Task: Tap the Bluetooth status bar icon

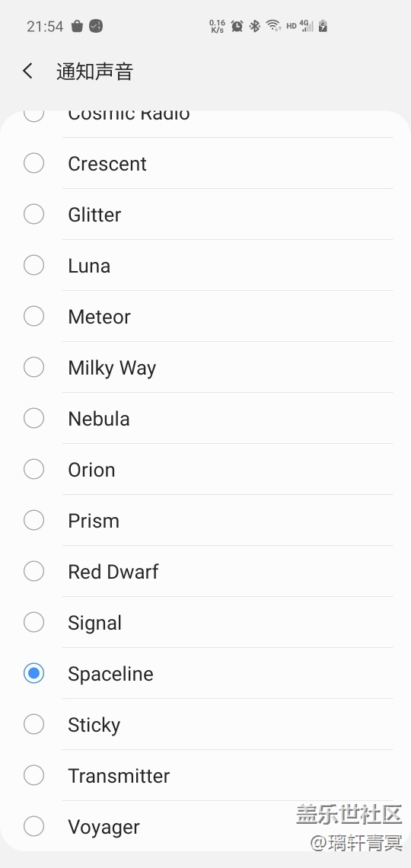Action: (x=254, y=25)
